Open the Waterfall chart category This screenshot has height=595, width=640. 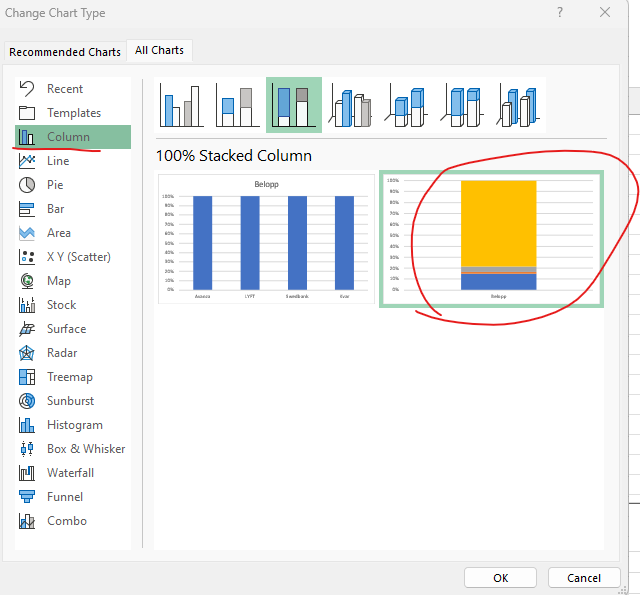click(x=70, y=473)
